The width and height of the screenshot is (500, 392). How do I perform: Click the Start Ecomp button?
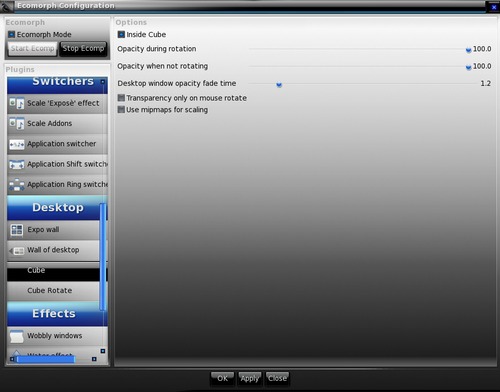[x=32, y=49]
